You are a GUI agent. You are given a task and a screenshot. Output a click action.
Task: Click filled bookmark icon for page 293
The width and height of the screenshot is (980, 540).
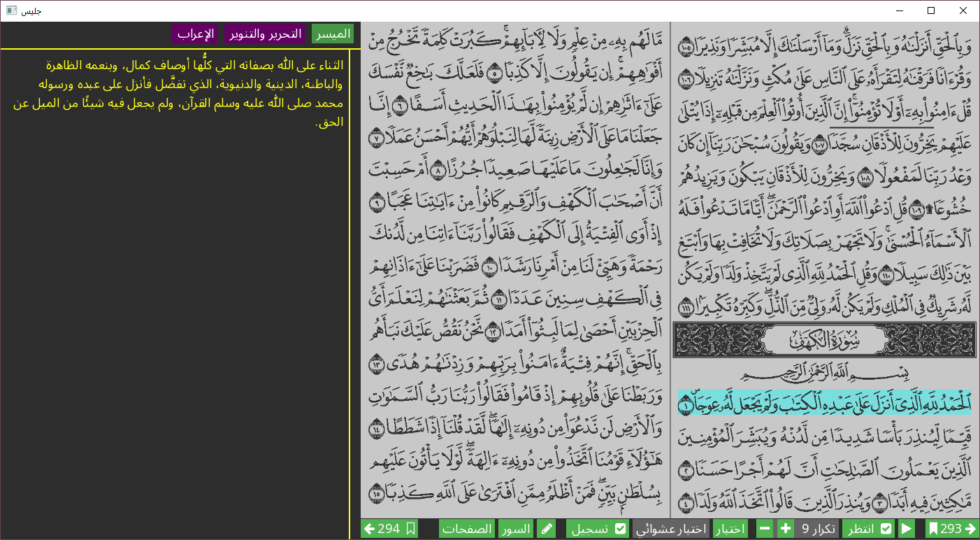click(x=932, y=529)
